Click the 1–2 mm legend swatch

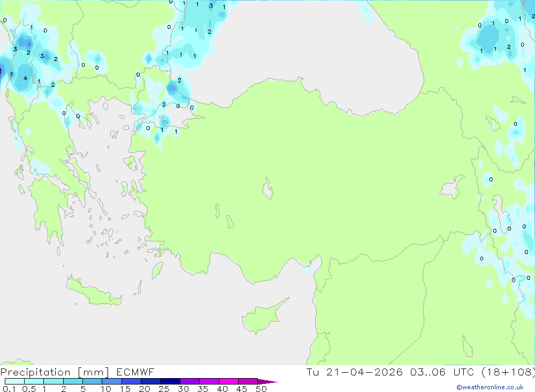[53, 381]
